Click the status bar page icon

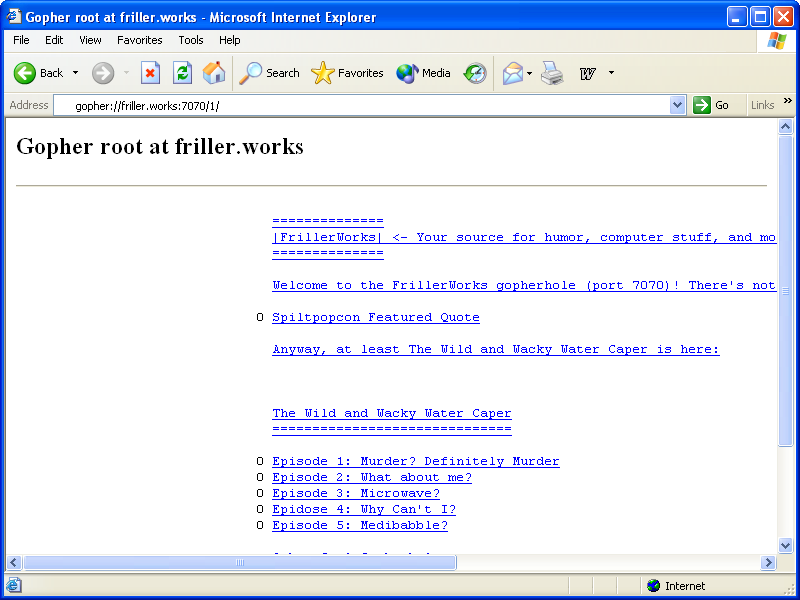pyautogui.click(x=13, y=585)
